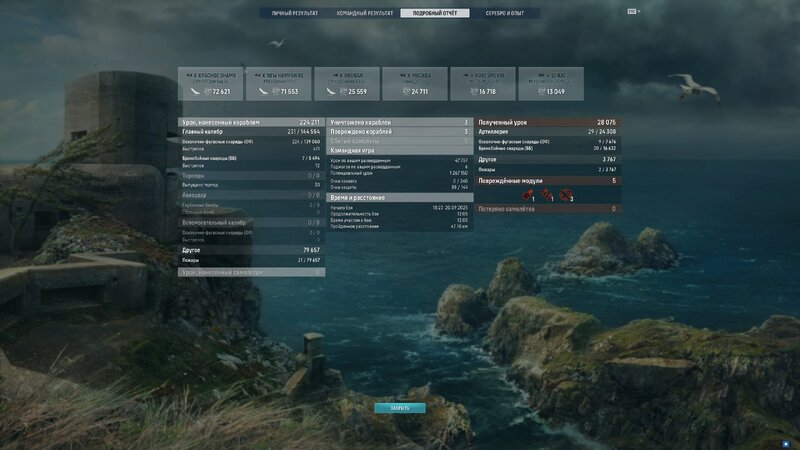Screen dimensions: 800x450
Task: Click the Начало боя date row
Action: pyautogui.click(x=399, y=208)
